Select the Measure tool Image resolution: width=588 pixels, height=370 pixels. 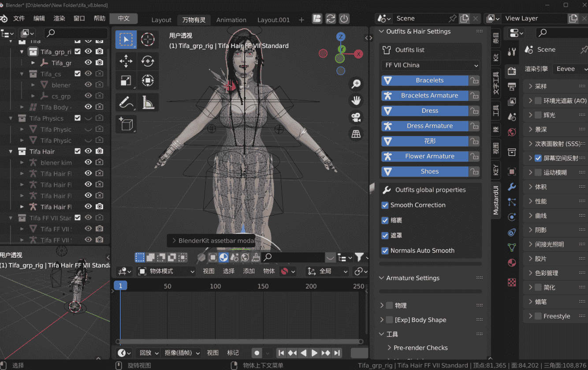[147, 102]
